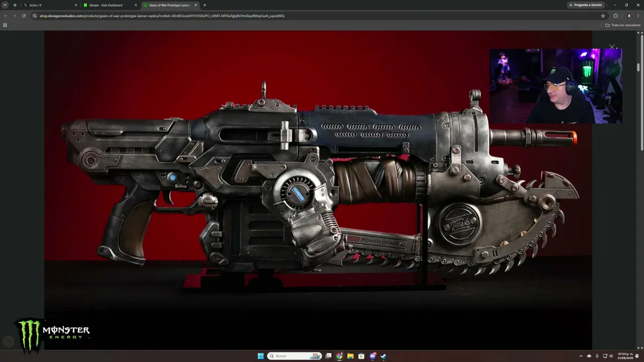Close the Inicio / X tab
The width and height of the screenshot is (644, 362).
coord(76,5)
